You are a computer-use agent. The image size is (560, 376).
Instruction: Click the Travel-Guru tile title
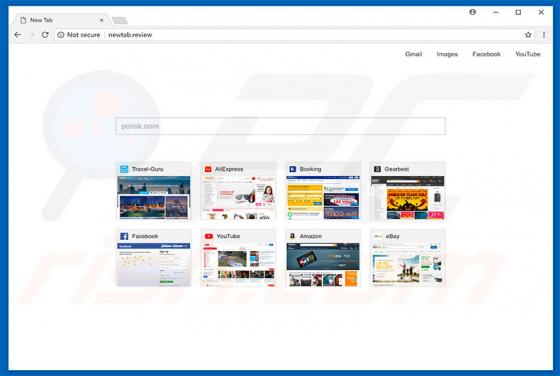pyautogui.click(x=148, y=169)
